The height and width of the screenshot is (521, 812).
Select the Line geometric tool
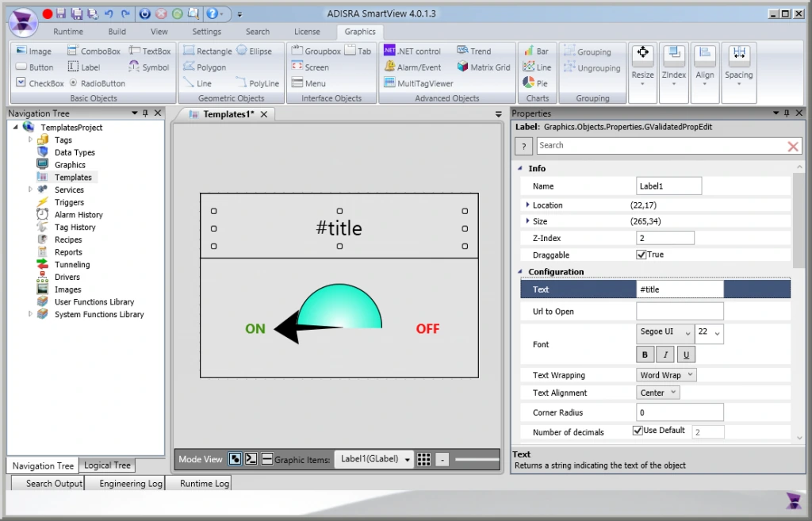197,82
